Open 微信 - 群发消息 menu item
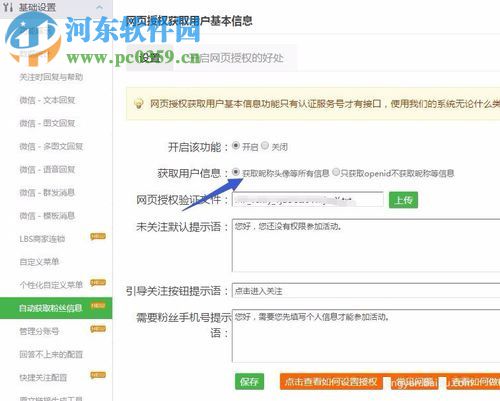The image size is (500, 401). [47, 193]
